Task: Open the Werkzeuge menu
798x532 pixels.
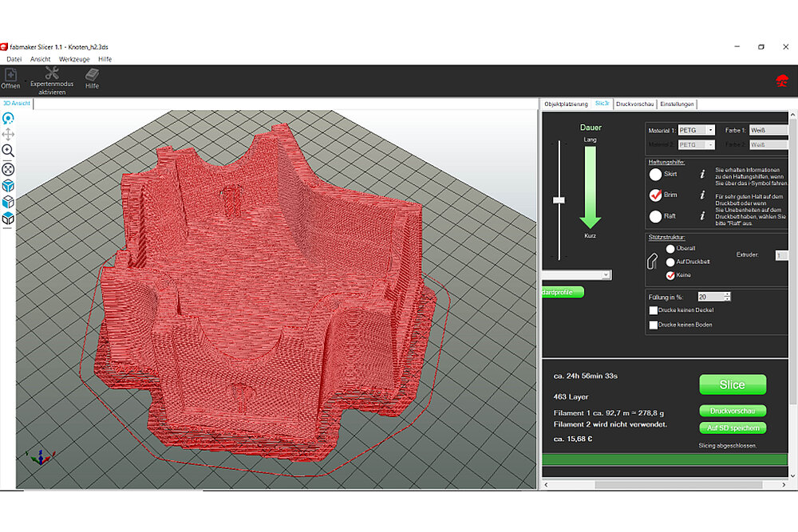Action: click(x=73, y=59)
